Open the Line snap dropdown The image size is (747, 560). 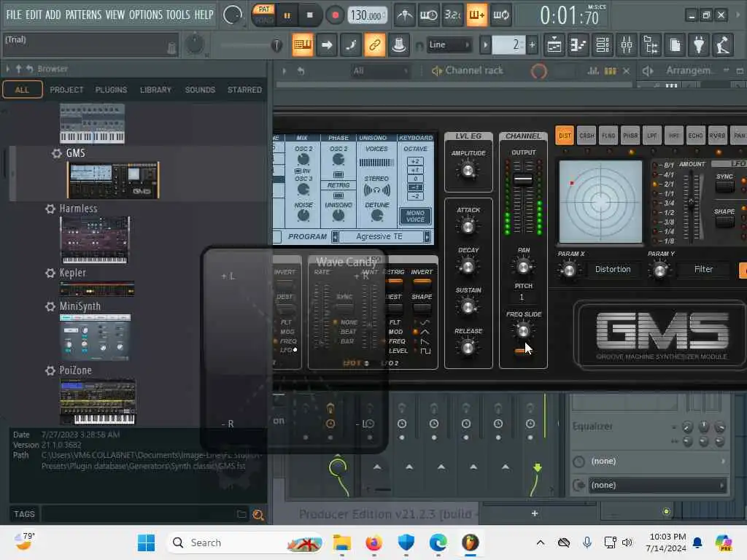pyautogui.click(x=449, y=45)
